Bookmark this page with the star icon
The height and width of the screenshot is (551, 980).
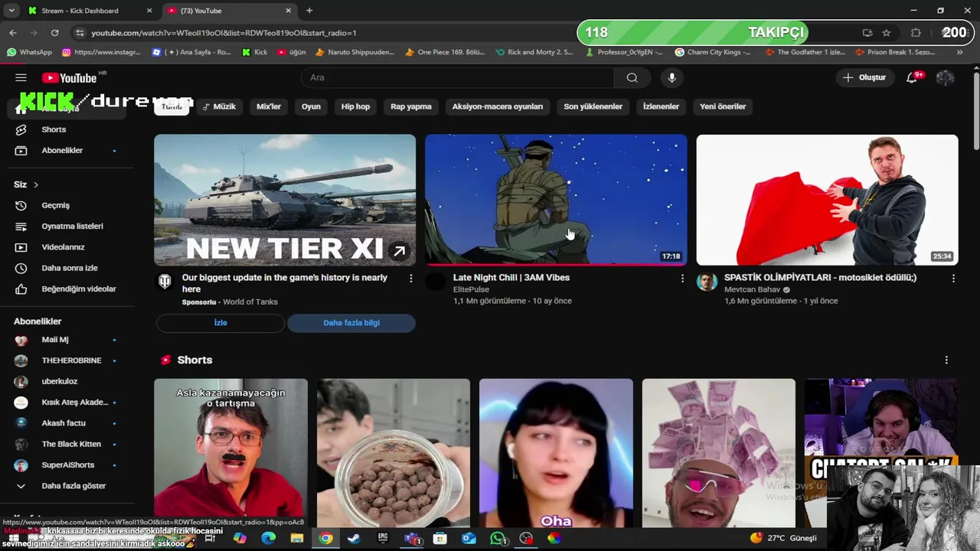pyautogui.click(x=887, y=33)
